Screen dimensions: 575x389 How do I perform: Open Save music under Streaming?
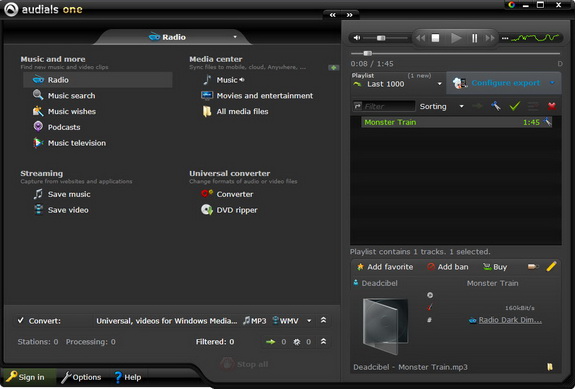coord(62,194)
